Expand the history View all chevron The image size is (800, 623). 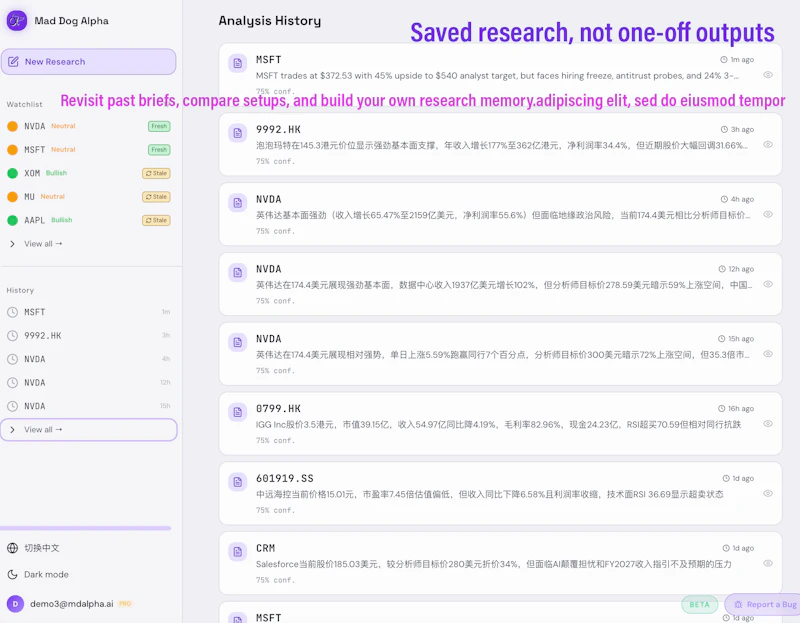[12, 430]
